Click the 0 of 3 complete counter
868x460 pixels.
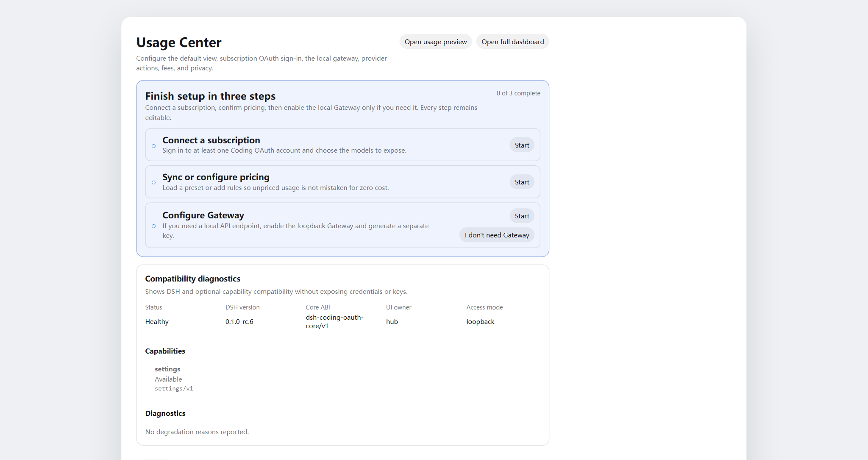518,93
